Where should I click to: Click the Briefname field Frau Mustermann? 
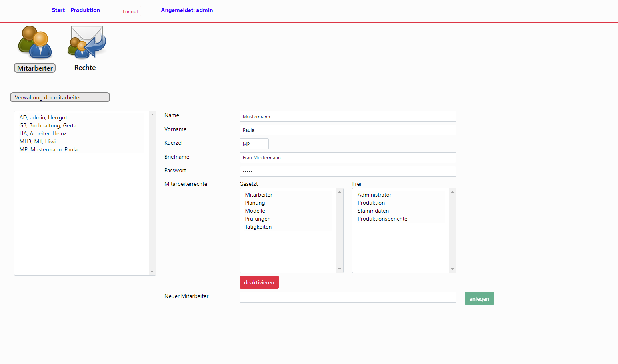[x=348, y=158]
